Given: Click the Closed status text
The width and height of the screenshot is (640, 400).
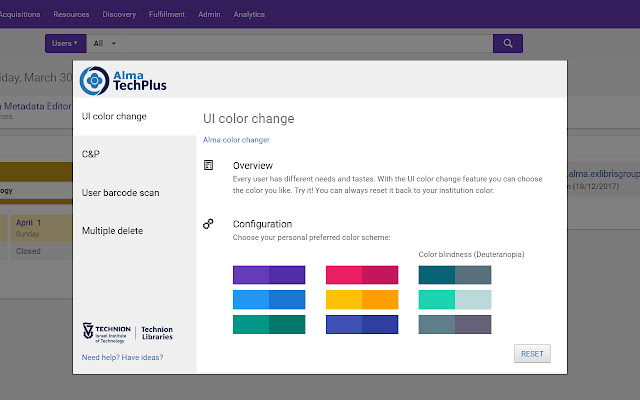Looking at the screenshot, I should pos(28,251).
